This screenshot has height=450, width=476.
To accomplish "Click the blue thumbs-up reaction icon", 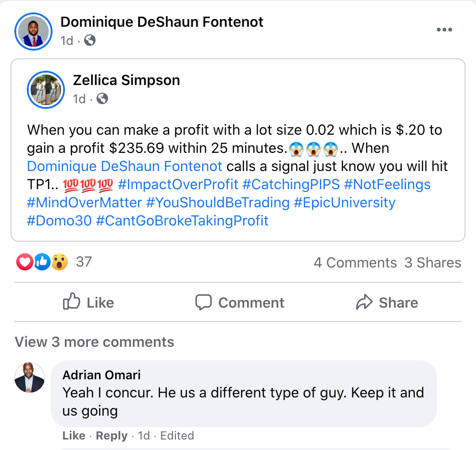I will point(42,262).
